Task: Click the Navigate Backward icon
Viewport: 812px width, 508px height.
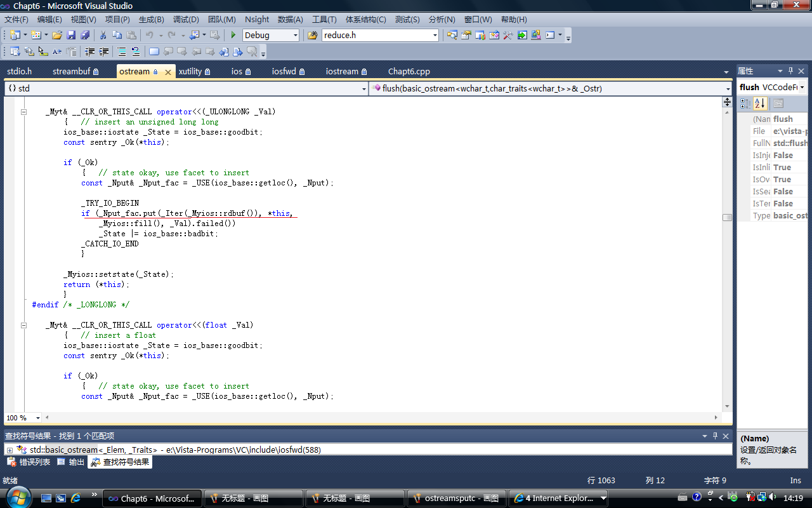Action: tap(194, 35)
